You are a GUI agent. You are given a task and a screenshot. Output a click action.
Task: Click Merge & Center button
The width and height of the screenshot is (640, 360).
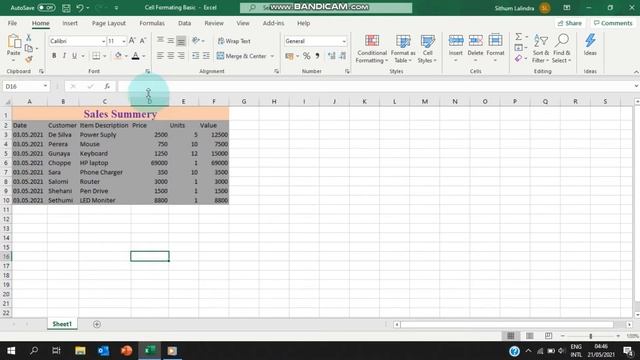point(242,56)
